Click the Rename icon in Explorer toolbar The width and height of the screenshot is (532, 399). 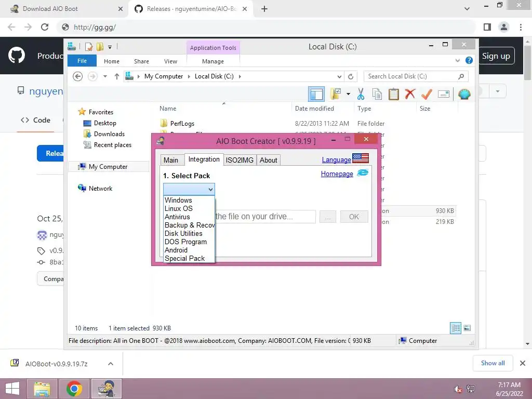pos(444,94)
